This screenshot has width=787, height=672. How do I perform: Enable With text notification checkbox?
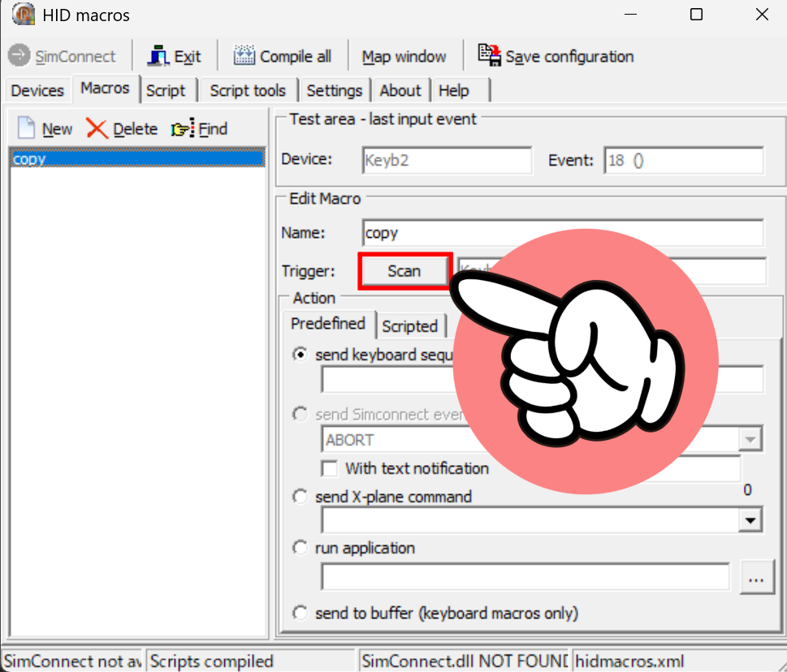[330, 468]
